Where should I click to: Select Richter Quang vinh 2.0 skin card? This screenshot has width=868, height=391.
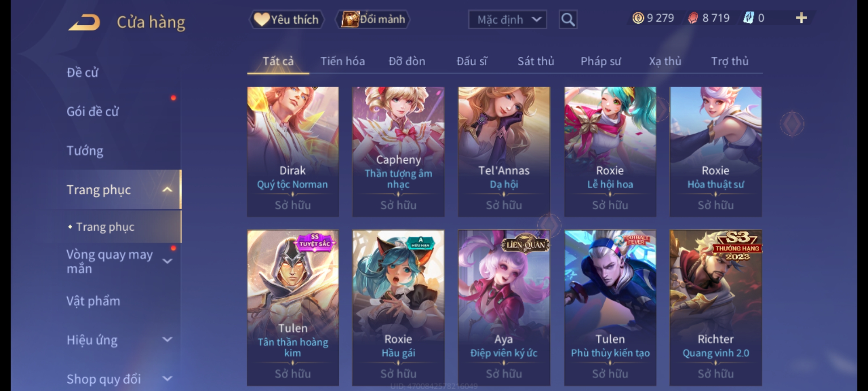tap(716, 308)
